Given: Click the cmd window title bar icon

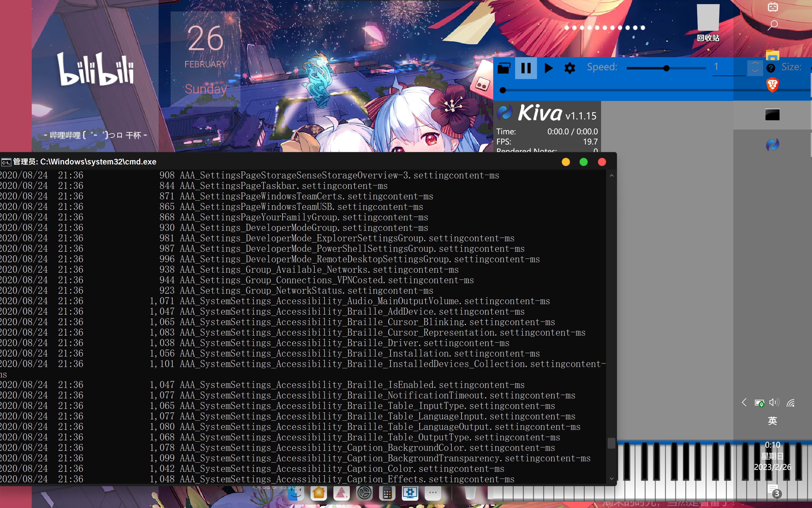Looking at the screenshot, I should 6,162.
